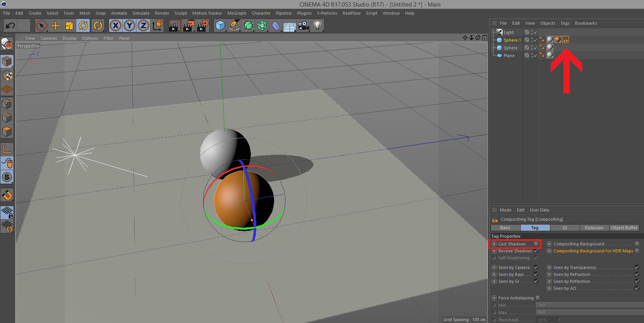Uncheck Seen by Camera
The width and height of the screenshot is (644, 323).
(536, 267)
